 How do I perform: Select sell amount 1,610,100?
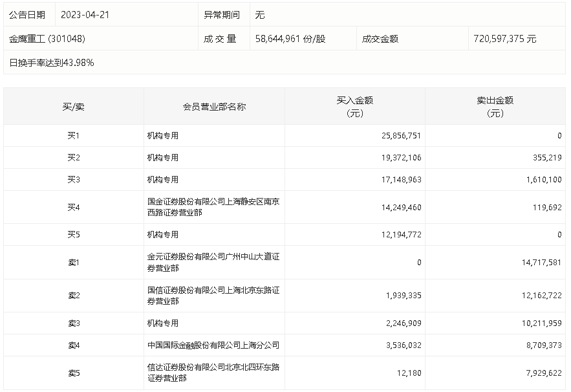[544, 179]
